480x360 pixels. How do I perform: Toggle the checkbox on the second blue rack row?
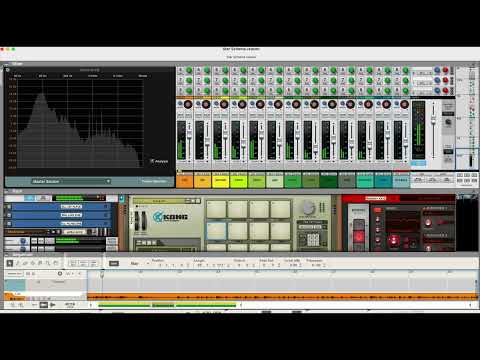[9, 215]
